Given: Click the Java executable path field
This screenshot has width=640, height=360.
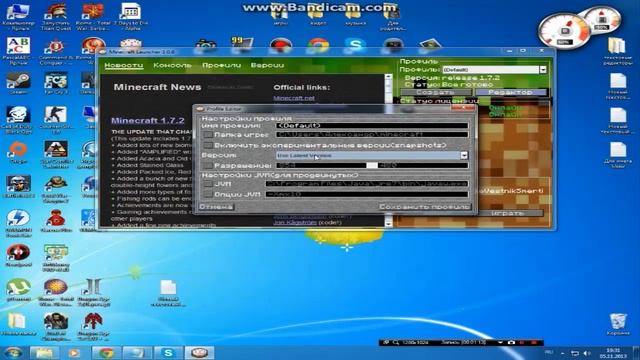Looking at the screenshot, I should [x=367, y=184].
